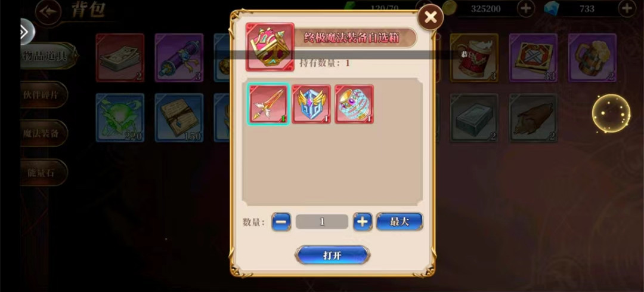
Task: Set quantity to maximum with 最大
Action: pyautogui.click(x=400, y=222)
